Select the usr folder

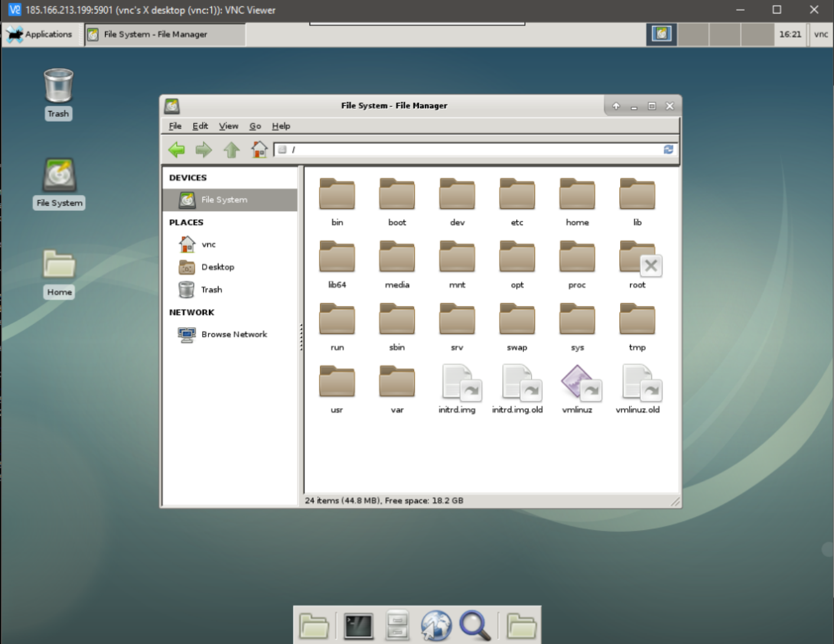(337, 389)
